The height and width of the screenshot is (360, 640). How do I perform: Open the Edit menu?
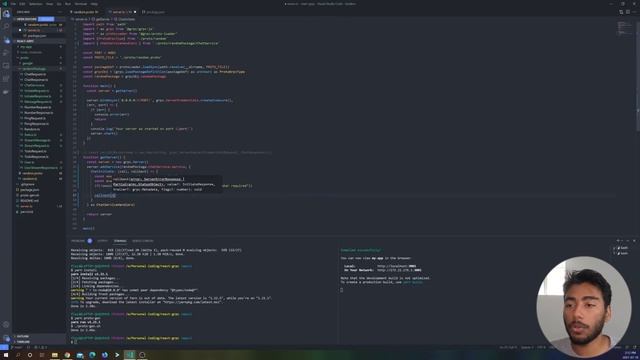coord(22,4)
